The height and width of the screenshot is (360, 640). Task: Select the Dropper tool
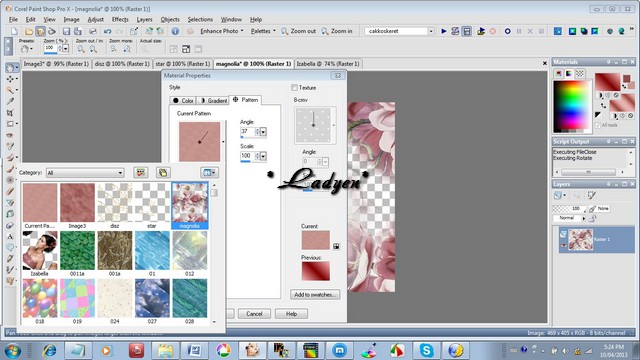pyautogui.click(x=10, y=101)
